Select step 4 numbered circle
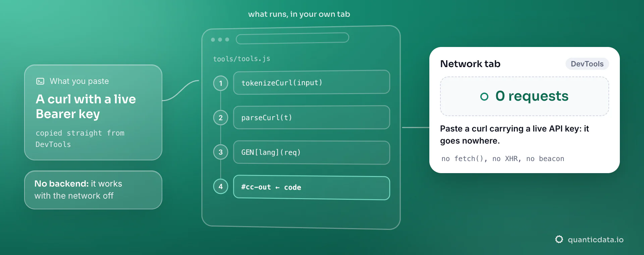Image resolution: width=644 pixels, height=255 pixels. (x=221, y=187)
